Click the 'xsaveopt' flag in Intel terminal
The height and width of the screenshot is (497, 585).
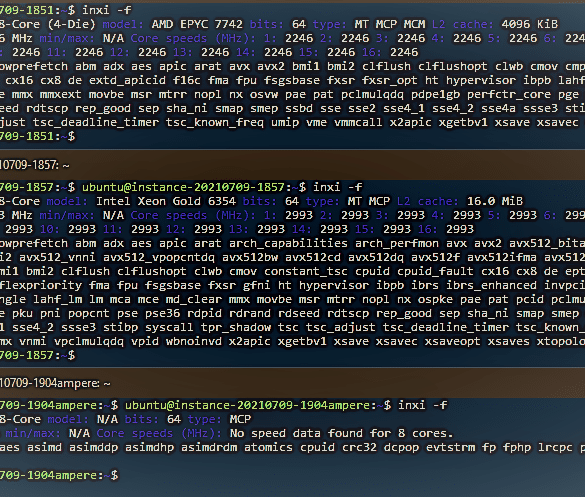tap(453, 341)
